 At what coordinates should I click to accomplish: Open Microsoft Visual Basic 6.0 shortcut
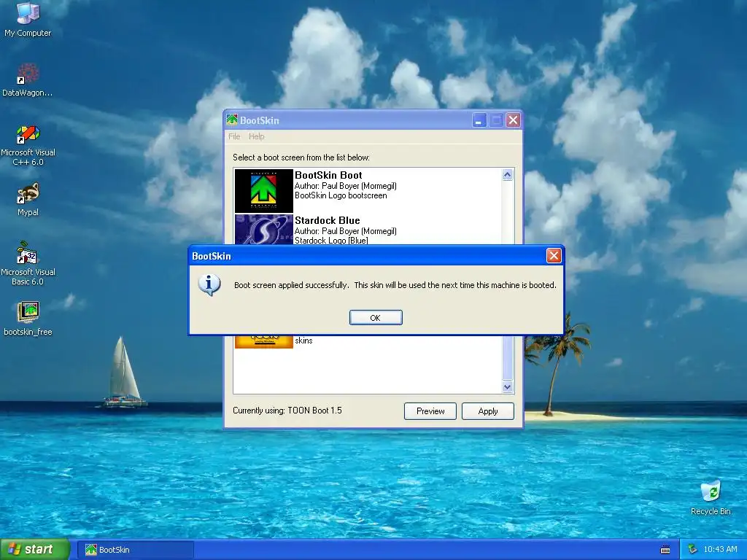28,263
